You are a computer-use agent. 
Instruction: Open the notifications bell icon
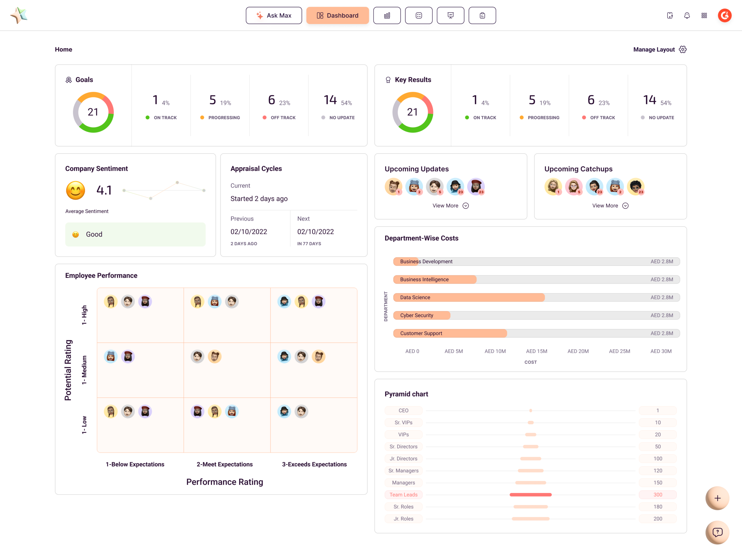coord(687,15)
